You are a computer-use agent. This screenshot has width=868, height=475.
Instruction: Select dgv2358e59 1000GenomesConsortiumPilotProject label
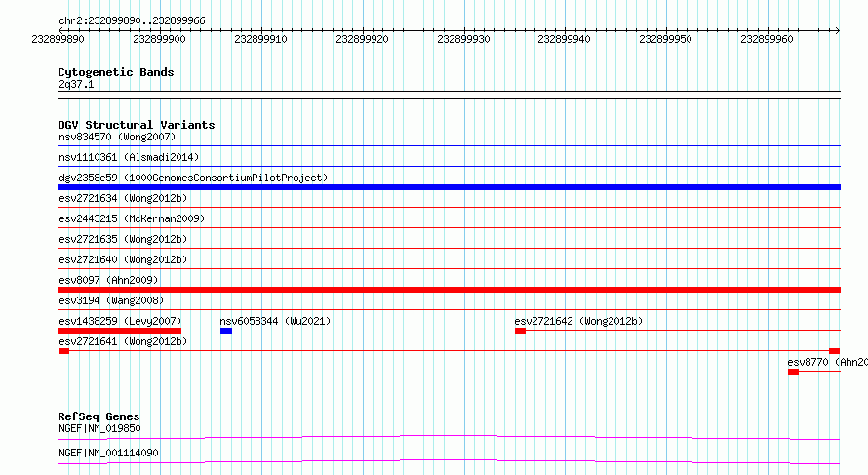pyautogui.click(x=193, y=178)
